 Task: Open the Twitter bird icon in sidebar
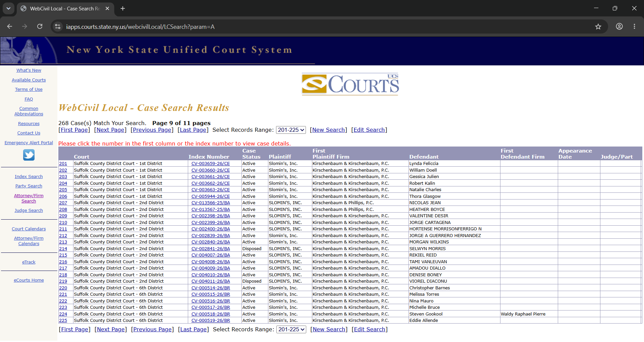(29, 155)
